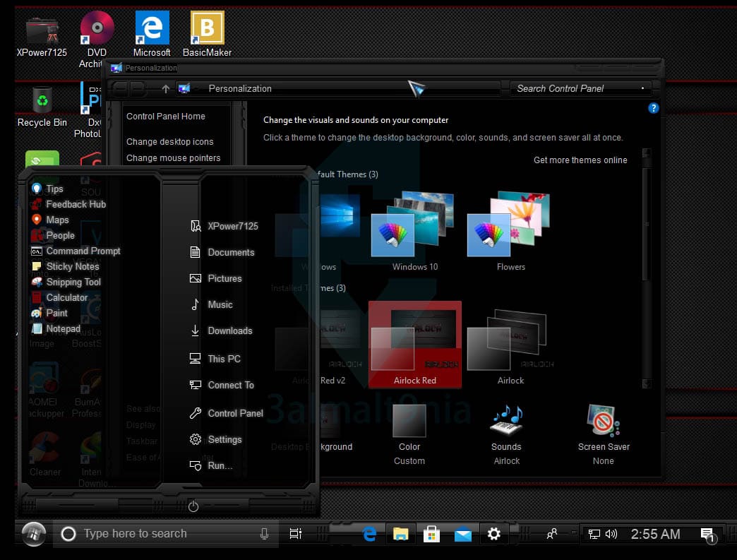This screenshot has height=560, width=737.
Task: Select the Flowers theme
Action: 510,232
